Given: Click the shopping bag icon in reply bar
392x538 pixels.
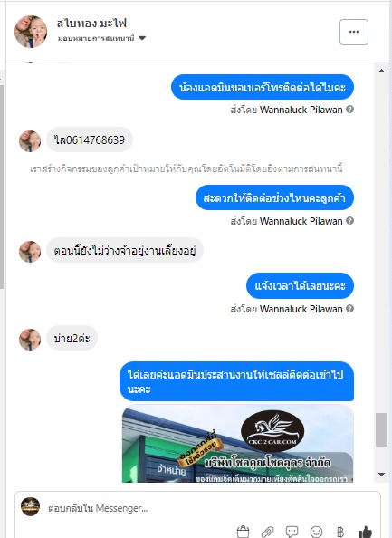Looking at the screenshot, I should (243, 532).
